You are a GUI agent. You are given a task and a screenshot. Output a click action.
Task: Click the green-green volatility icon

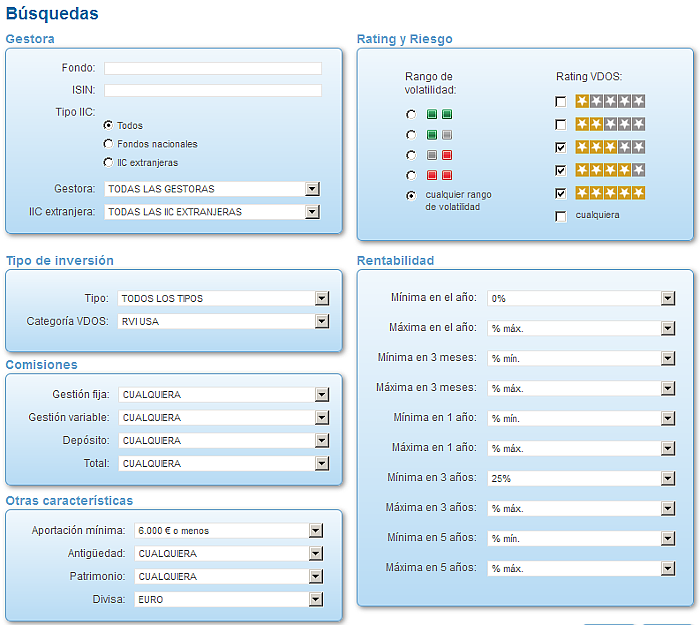[439, 115]
